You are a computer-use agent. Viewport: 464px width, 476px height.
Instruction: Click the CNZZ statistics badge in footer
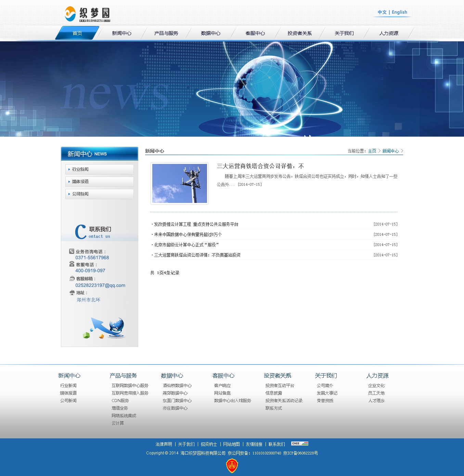[x=300, y=443]
